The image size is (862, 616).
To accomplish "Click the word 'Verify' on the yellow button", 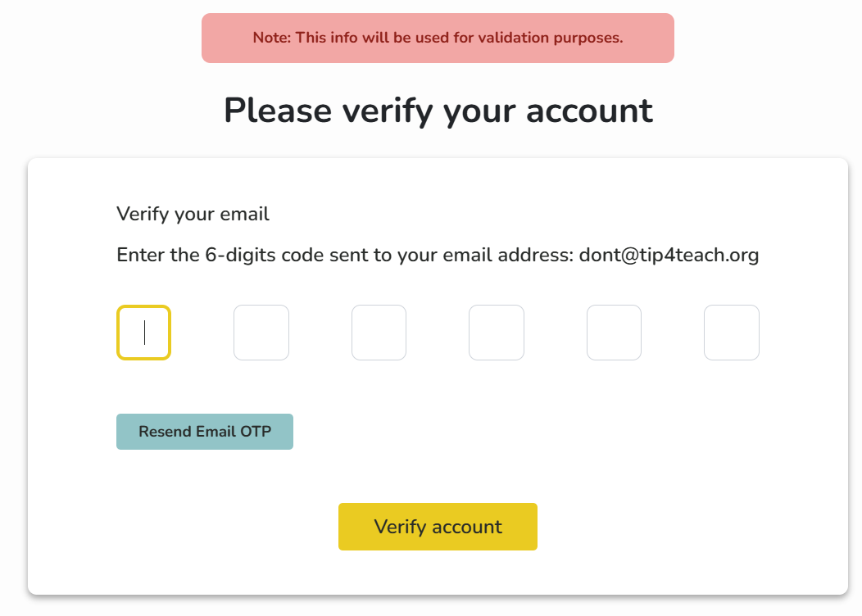I will click(x=400, y=527).
